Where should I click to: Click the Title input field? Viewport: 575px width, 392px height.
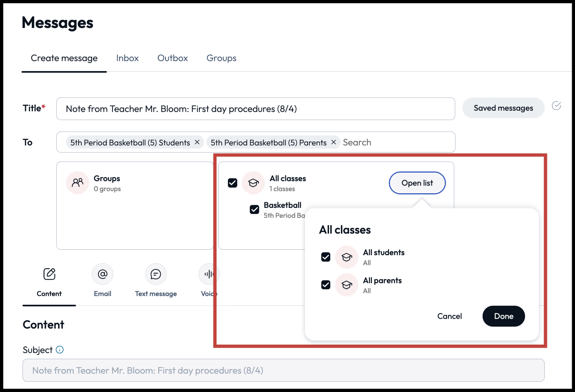click(x=255, y=109)
